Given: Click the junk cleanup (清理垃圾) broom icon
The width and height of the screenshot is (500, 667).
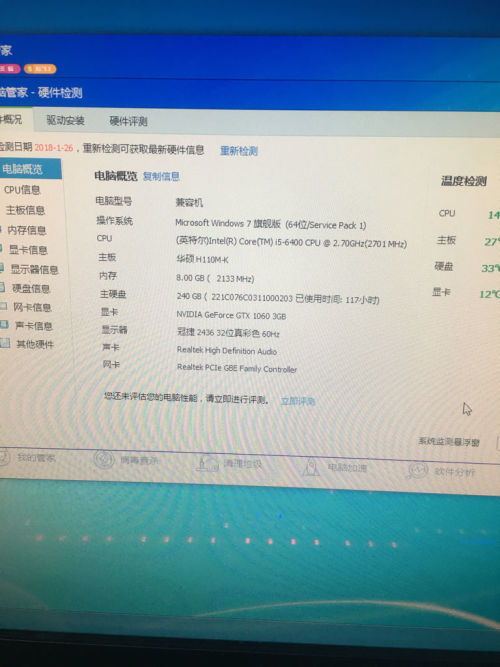Looking at the screenshot, I should point(207,464).
